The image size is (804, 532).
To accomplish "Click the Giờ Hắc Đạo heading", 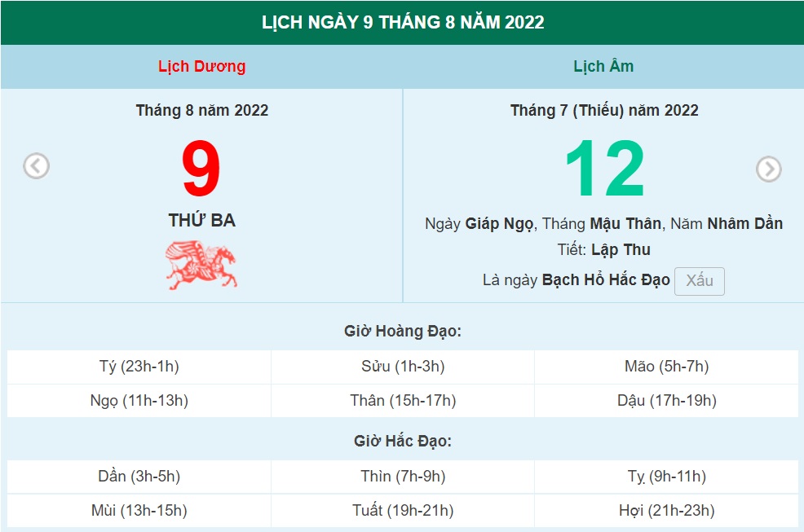I will point(402,442).
